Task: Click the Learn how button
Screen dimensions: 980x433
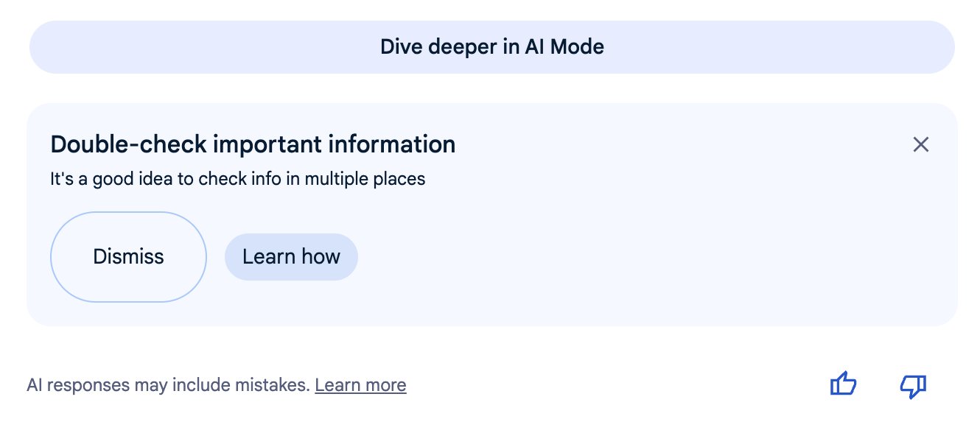Action: (291, 257)
